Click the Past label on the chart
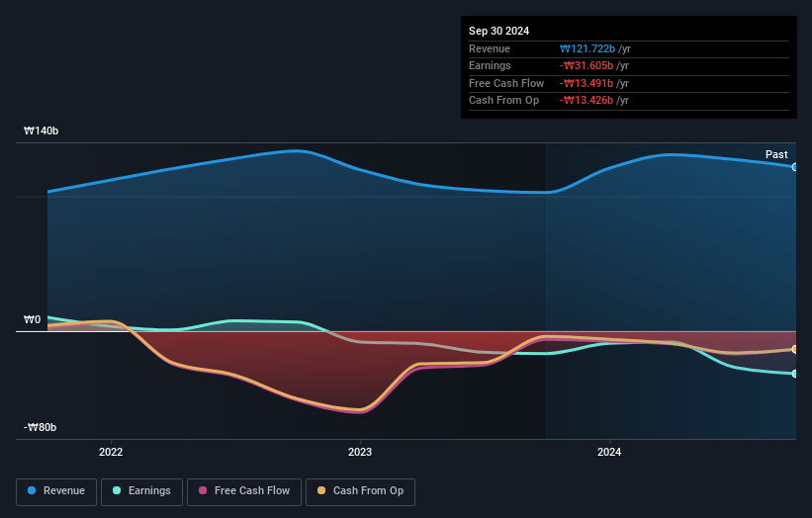The image size is (812, 518). (x=776, y=155)
